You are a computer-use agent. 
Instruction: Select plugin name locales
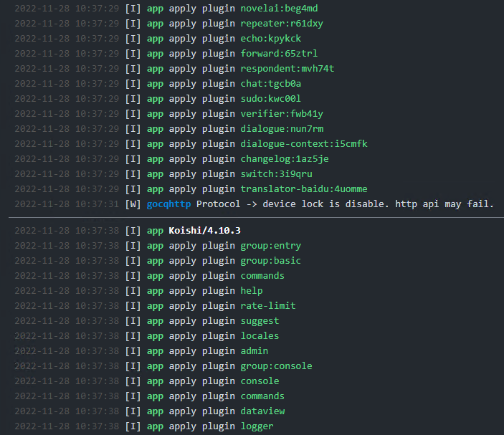pos(260,336)
